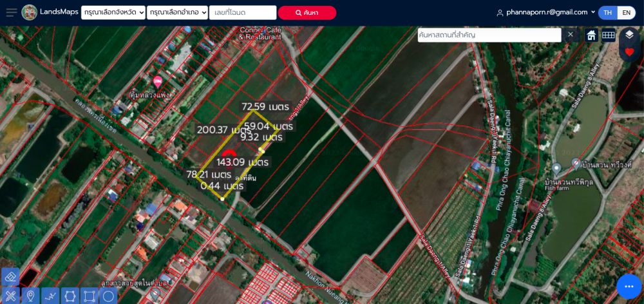
Task: Click the red ค้นหา search button
Action: coord(307,12)
